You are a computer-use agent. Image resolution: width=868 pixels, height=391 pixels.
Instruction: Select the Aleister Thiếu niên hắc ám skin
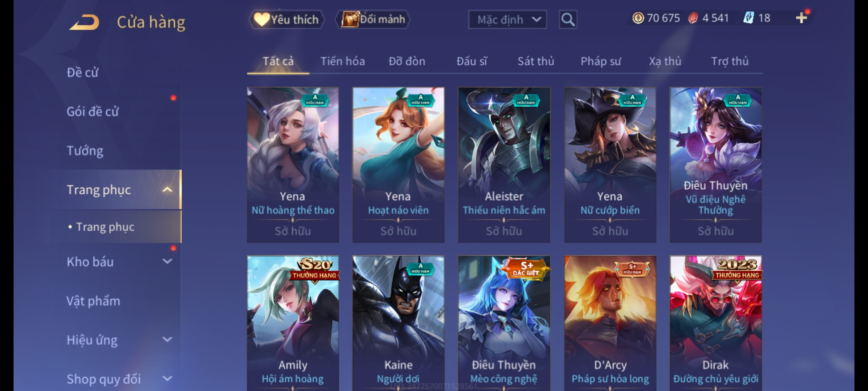tap(504, 165)
